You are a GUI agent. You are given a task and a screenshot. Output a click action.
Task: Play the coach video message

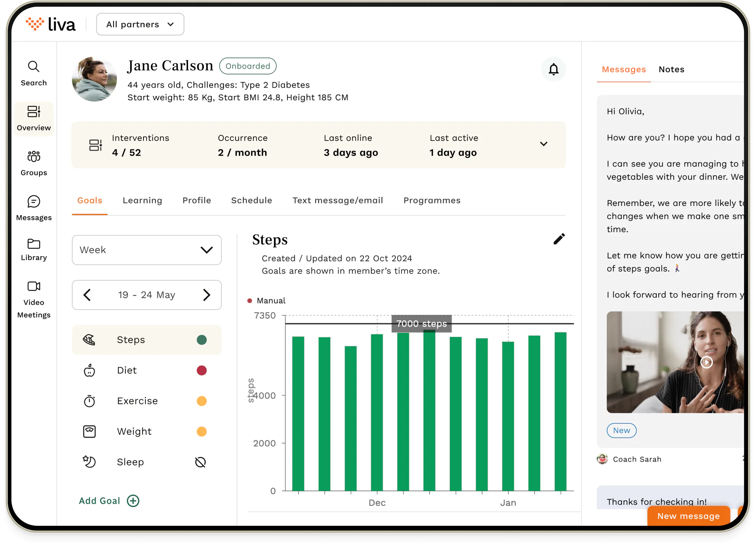coord(706,362)
